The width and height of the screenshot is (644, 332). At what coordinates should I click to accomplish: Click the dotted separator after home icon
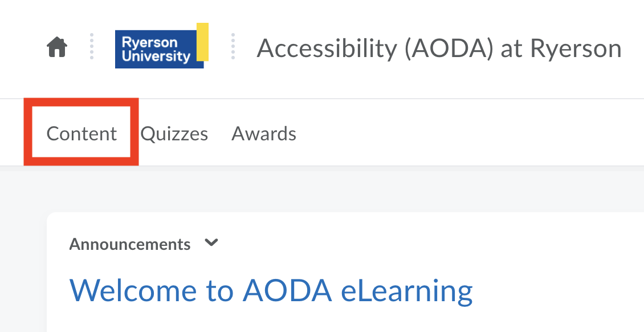click(x=91, y=46)
